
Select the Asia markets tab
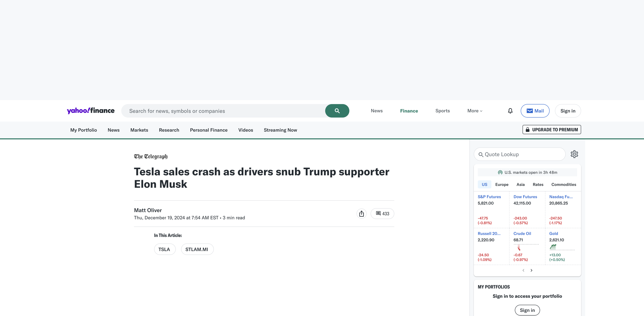point(520,184)
